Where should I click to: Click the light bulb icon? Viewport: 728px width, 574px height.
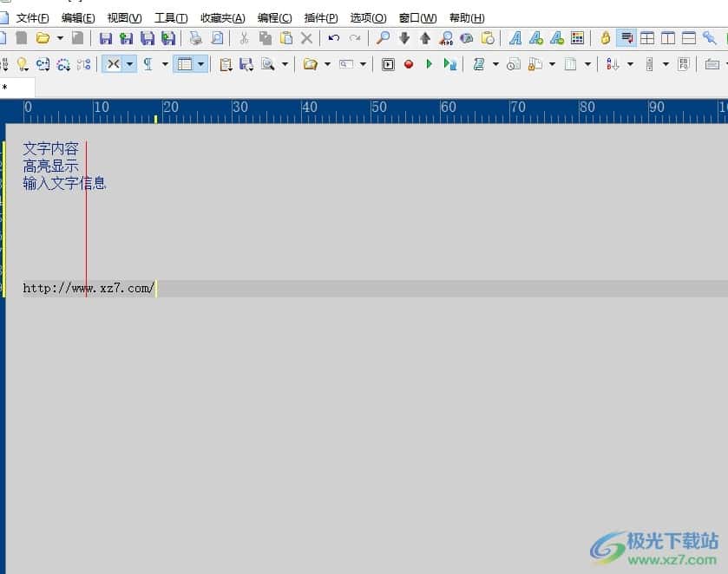pyautogui.click(x=23, y=64)
